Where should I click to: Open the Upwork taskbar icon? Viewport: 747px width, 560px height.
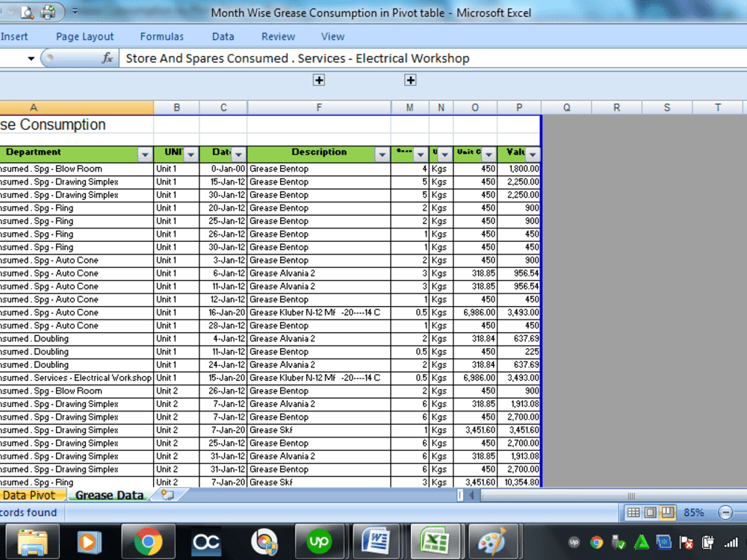(319, 542)
